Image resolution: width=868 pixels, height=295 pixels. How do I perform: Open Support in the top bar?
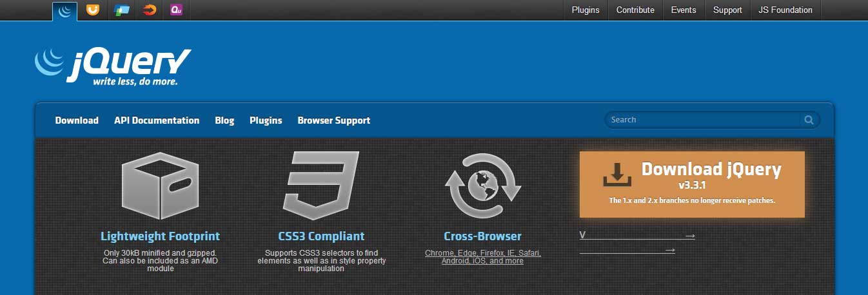pyautogui.click(x=727, y=10)
